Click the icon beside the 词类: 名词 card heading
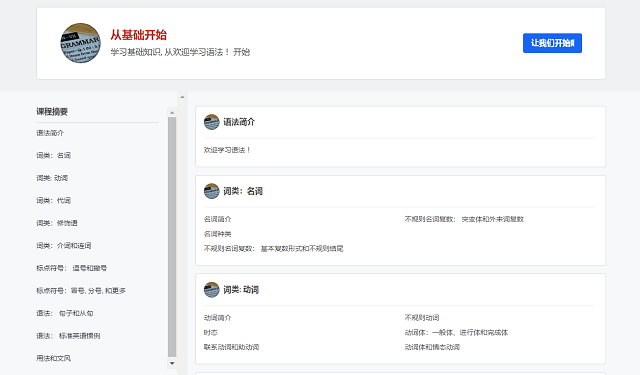 click(x=211, y=191)
